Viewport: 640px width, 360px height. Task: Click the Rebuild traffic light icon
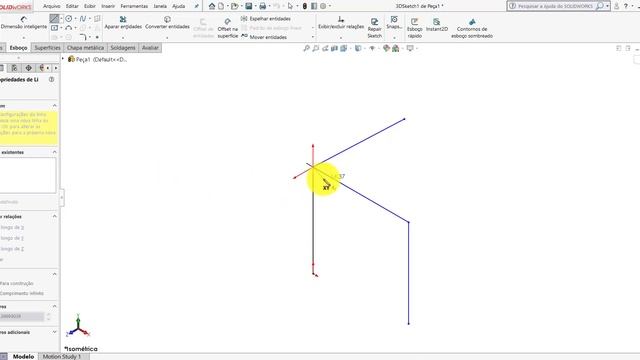(x=304, y=6)
